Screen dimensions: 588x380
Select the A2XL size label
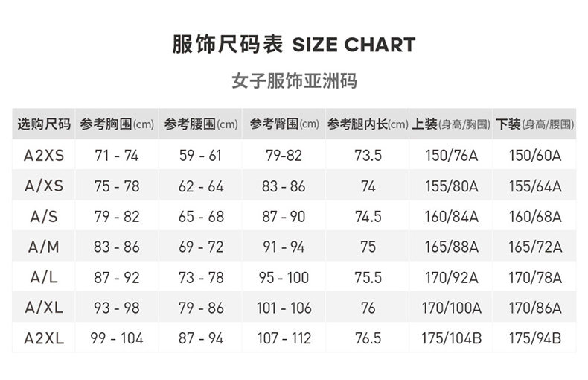coord(44,338)
